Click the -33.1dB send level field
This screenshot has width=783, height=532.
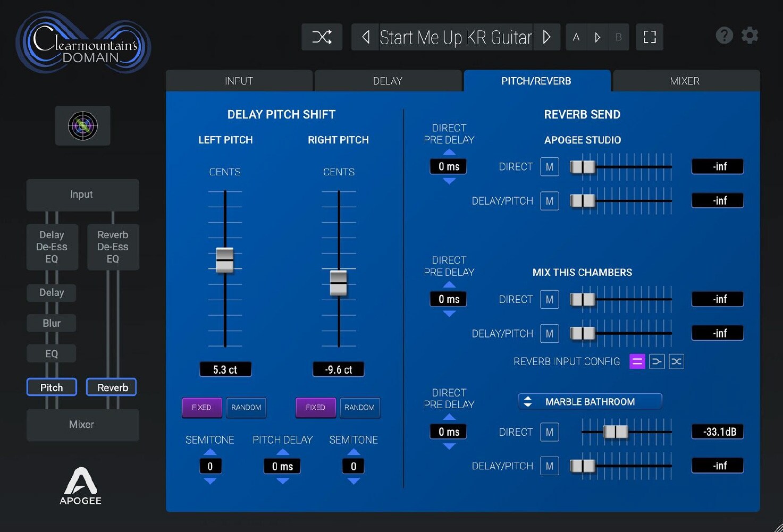[718, 432]
